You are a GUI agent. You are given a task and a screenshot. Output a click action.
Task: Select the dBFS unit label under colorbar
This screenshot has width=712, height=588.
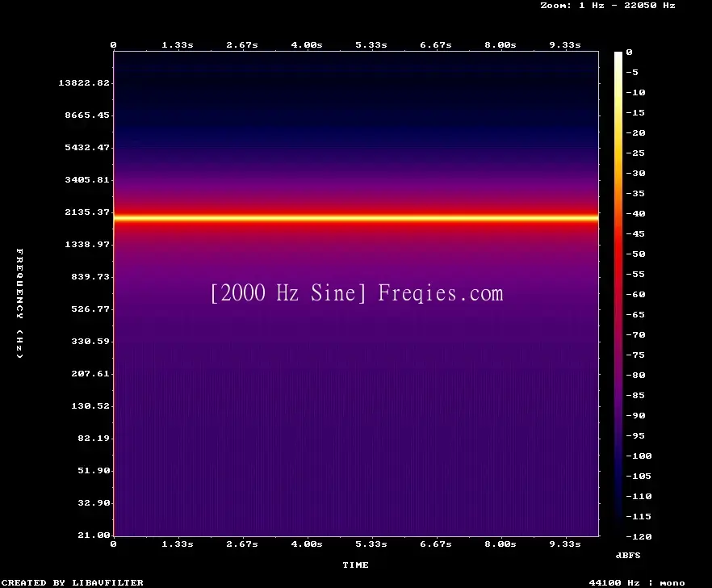coord(628,555)
